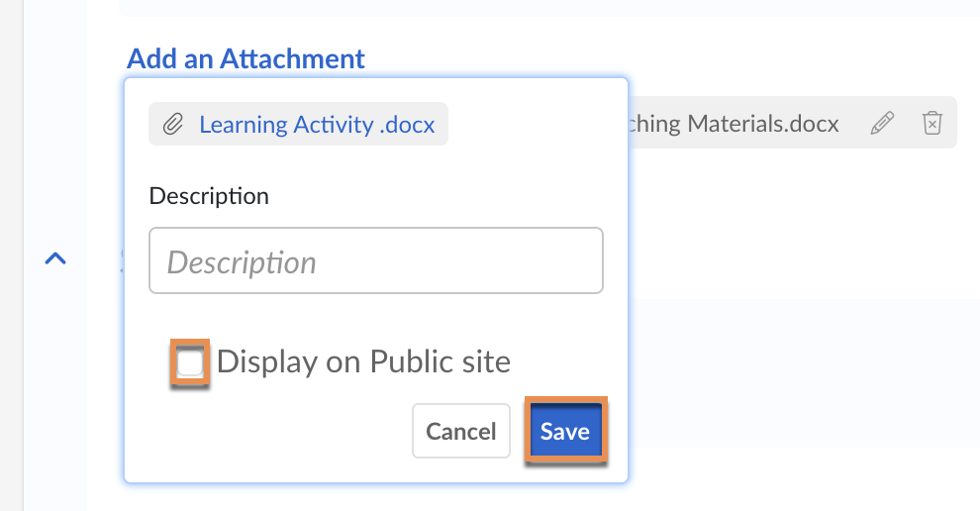Click the blank dialog area left of Cancel
980x511 pixels.
pos(277,436)
